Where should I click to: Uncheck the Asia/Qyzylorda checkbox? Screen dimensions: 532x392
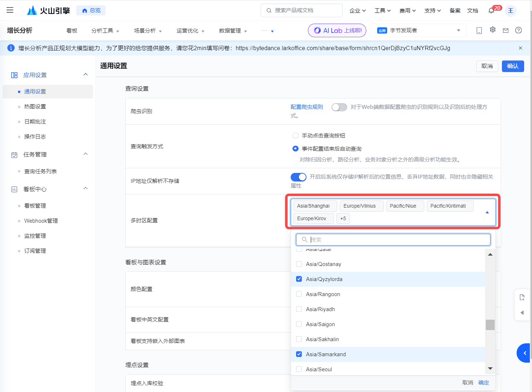(299, 279)
